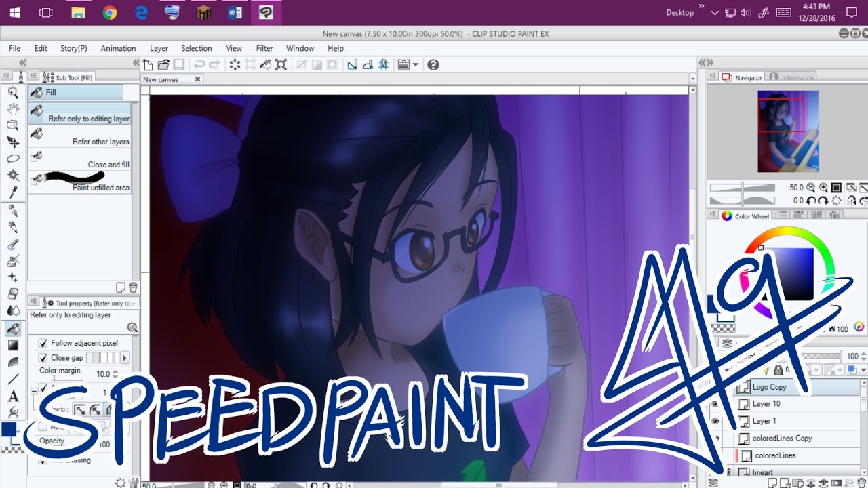The height and width of the screenshot is (488, 868).
Task: Expand Close gap options arrow
Action: pos(124,358)
